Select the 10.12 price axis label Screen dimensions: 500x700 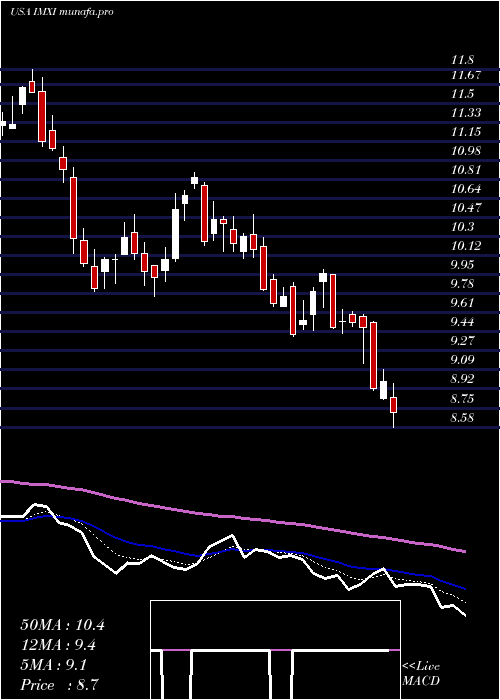click(466, 246)
